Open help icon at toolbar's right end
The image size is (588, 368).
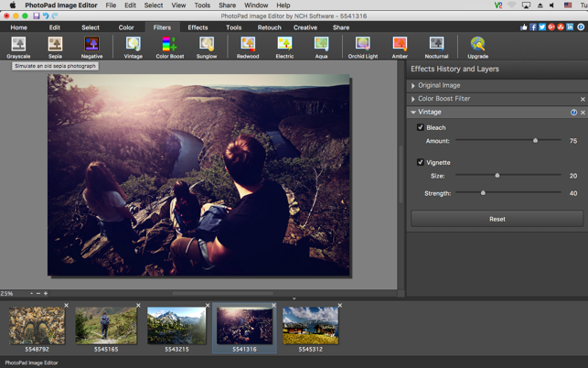(581, 27)
